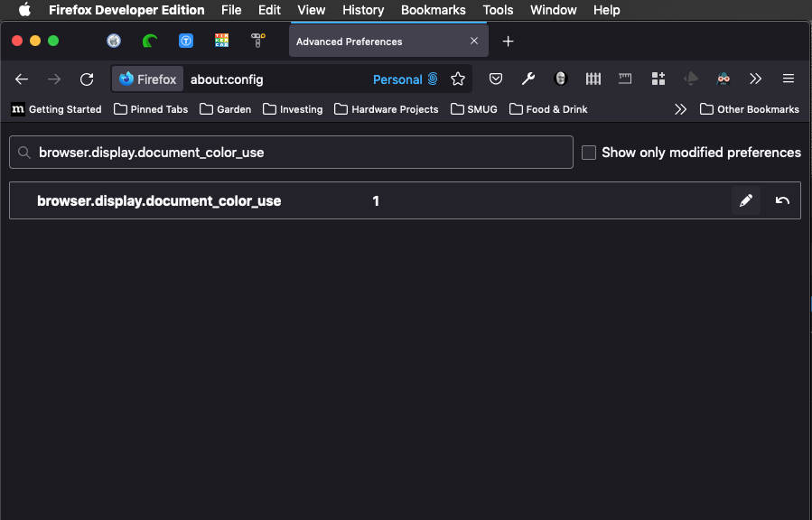Screen dimensions: 812x520
Task: Open the History menu
Action: pyautogui.click(x=363, y=10)
